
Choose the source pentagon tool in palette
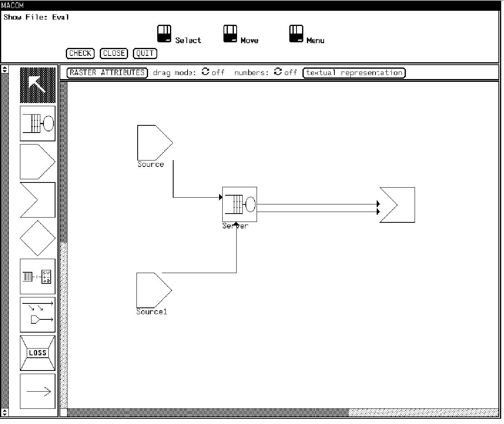pyautogui.click(x=38, y=162)
